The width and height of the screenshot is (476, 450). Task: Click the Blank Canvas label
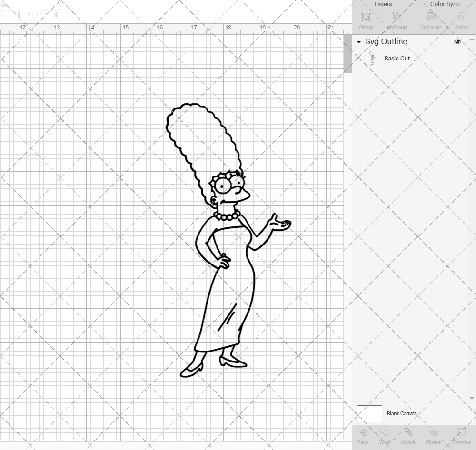(x=402, y=414)
